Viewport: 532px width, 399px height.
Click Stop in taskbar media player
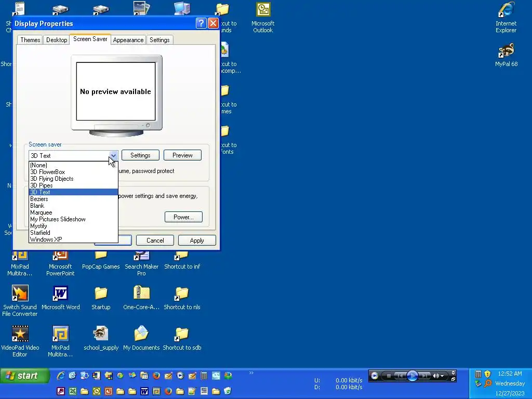pyautogui.click(x=389, y=376)
